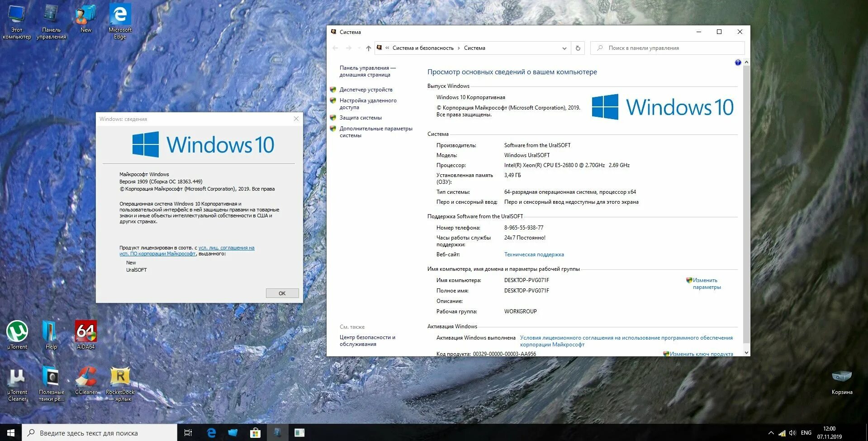Image resolution: width=868 pixels, height=441 pixels.
Task: Open File Explorer folder icon on taskbar
Action: pos(233,433)
